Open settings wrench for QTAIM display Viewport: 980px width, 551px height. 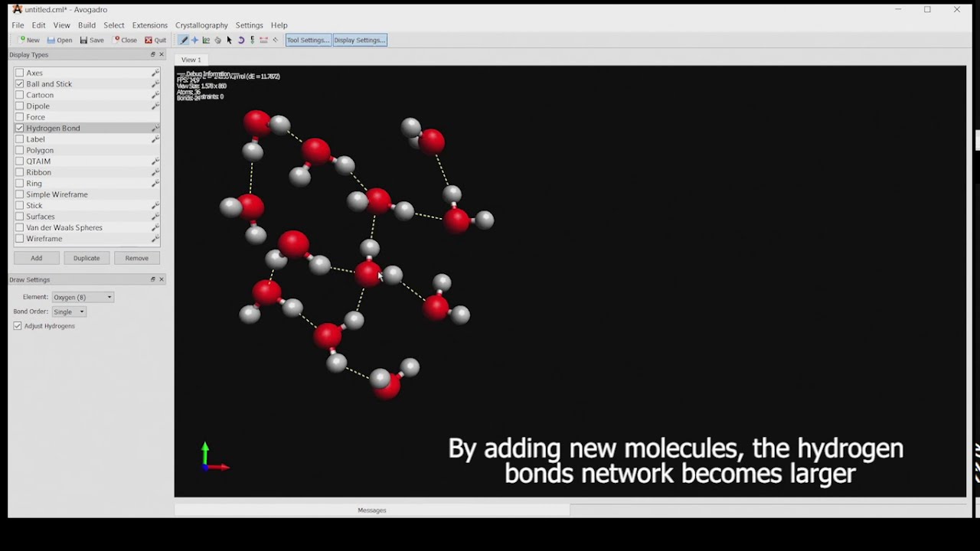point(155,161)
